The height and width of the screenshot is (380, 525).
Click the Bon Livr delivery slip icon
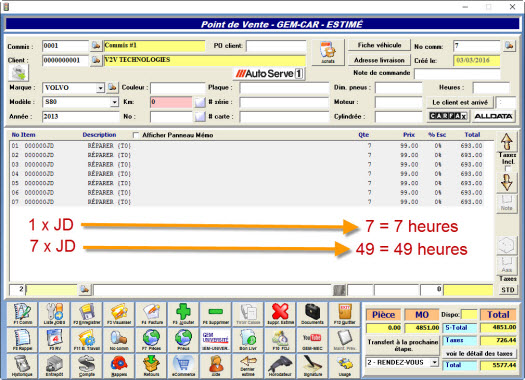click(x=248, y=340)
